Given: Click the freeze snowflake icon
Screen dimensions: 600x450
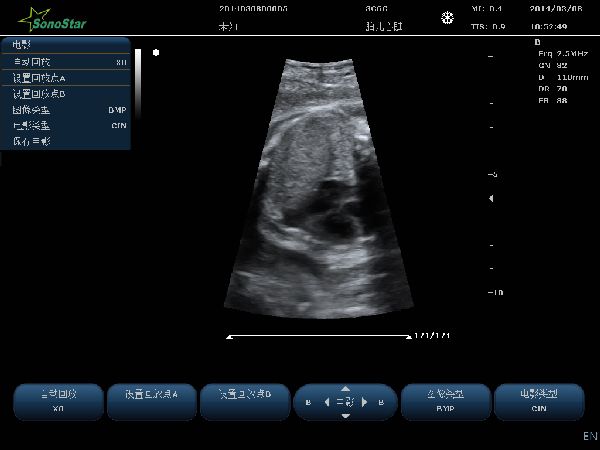Looking at the screenshot, I should 447,17.
